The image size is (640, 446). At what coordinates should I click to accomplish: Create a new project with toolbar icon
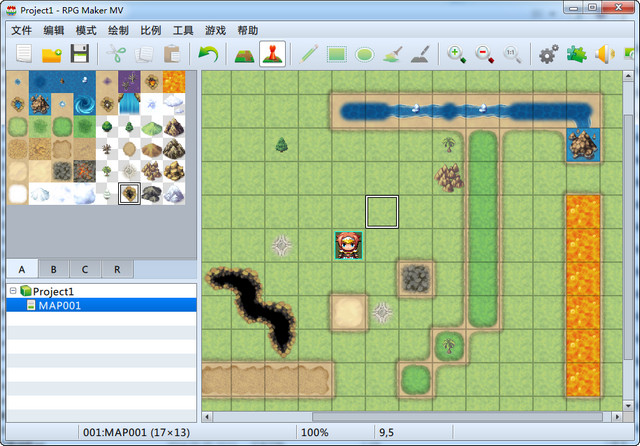[x=23, y=54]
